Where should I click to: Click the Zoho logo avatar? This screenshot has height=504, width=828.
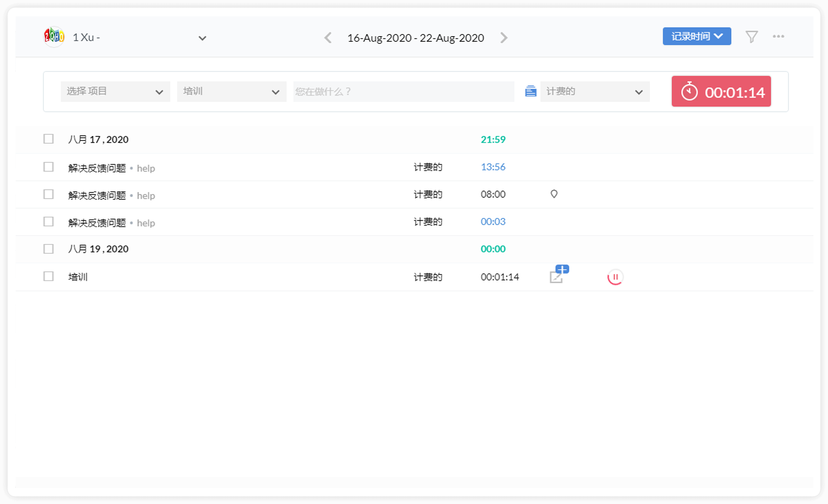coord(54,37)
